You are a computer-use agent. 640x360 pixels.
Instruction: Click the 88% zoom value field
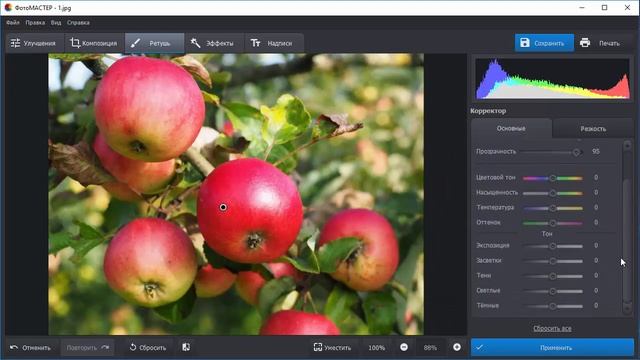click(430, 348)
